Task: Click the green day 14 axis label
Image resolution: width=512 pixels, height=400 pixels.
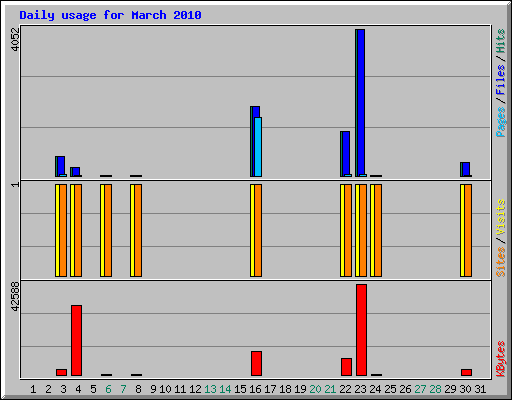Action: point(225,389)
